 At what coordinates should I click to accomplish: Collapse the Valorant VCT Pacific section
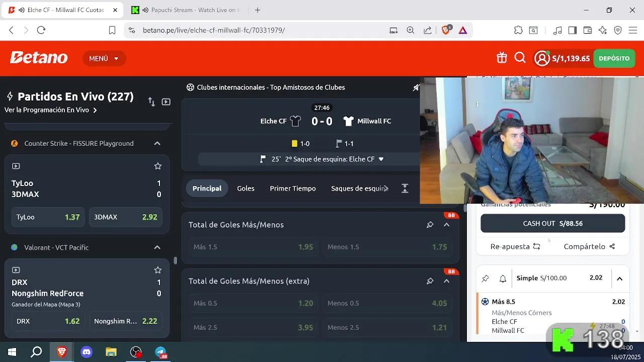pos(157,247)
